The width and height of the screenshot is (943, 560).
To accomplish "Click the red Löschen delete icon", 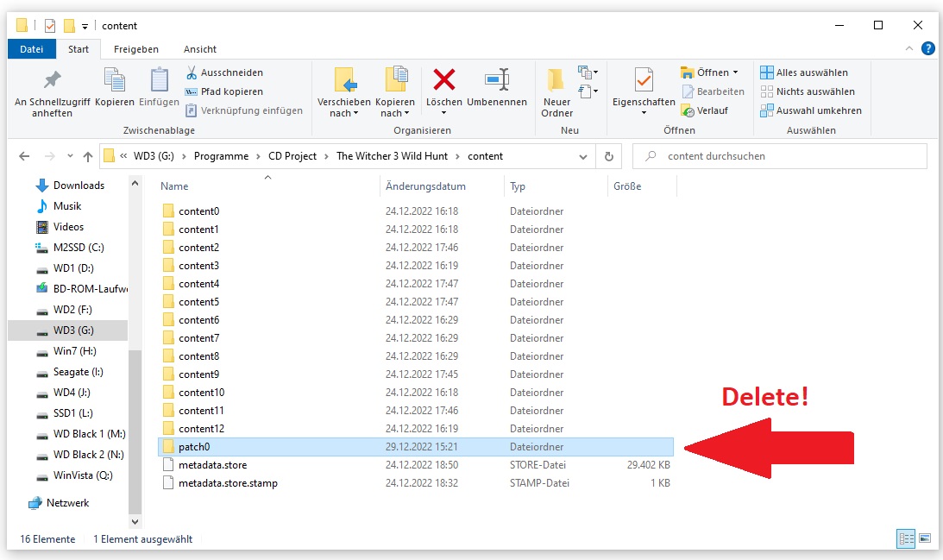I will 443,80.
